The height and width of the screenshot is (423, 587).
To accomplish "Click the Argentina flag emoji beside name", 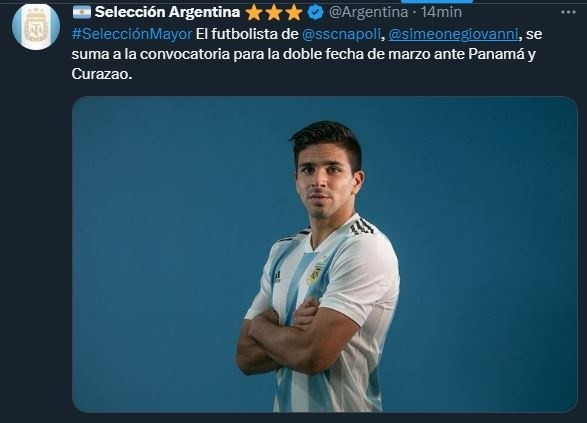I will pyautogui.click(x=82, y=12).
